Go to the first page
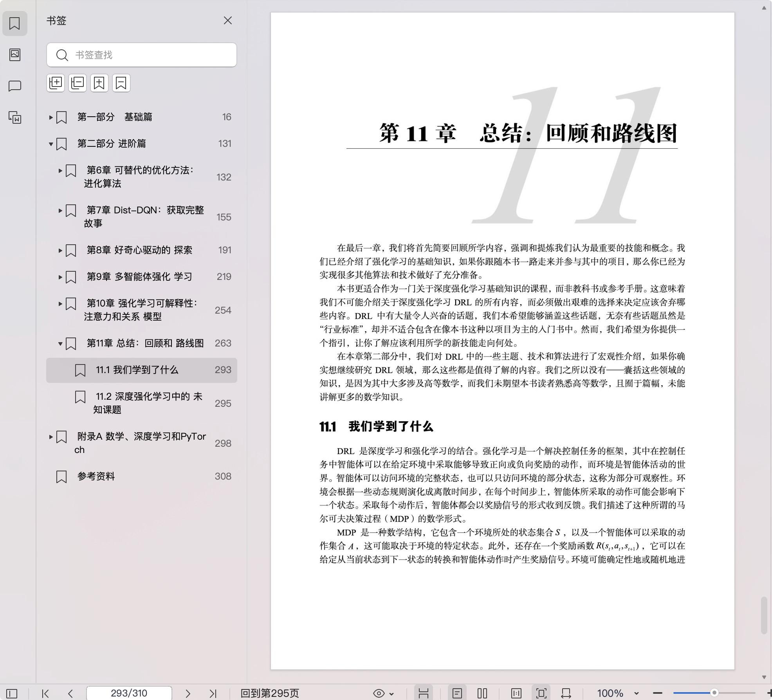772x700 pixels. tap(45, 693)
